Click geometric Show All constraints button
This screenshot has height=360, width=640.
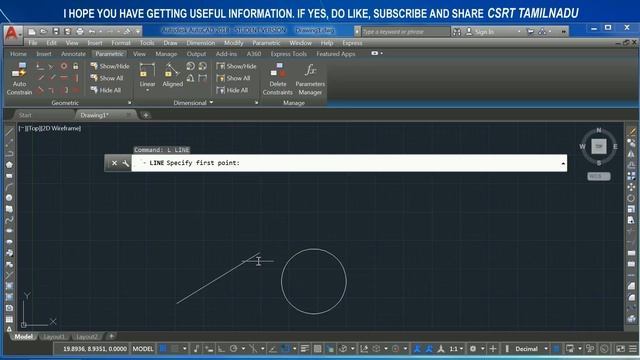click(107, 78)
